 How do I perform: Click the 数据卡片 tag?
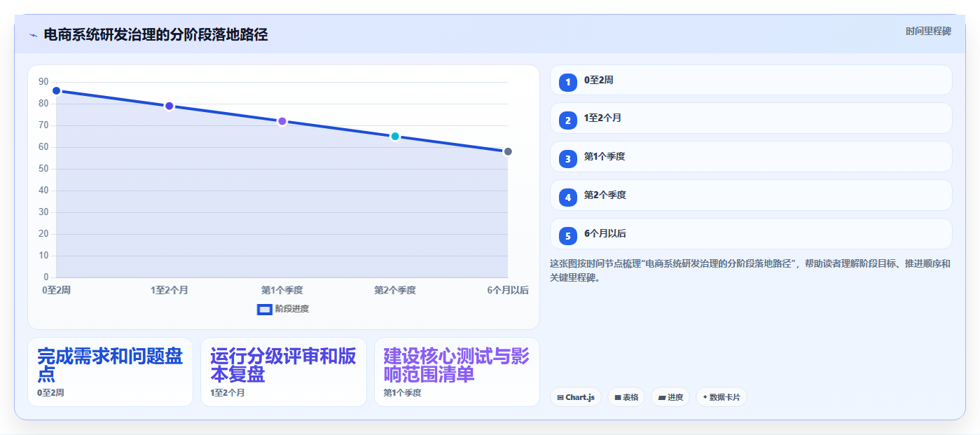(722, 397)
